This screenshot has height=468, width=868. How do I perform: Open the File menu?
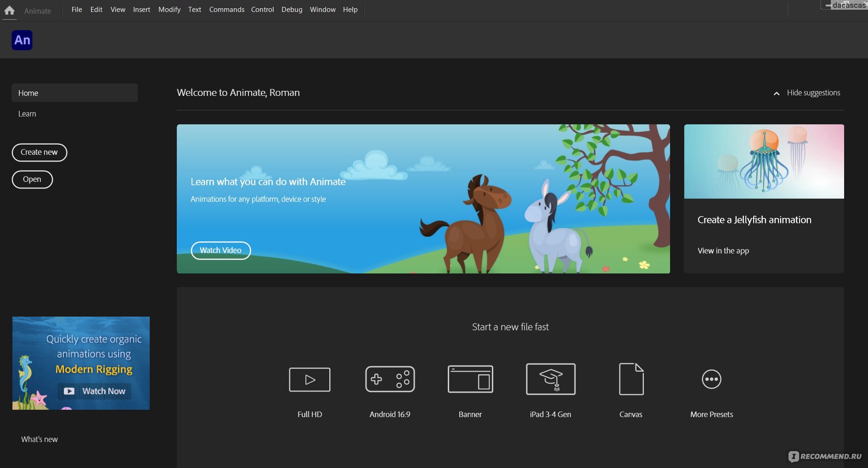click(77, 10)
